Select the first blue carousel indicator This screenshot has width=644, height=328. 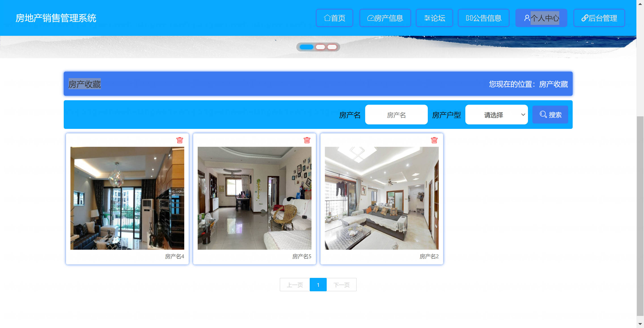point(306,47)
